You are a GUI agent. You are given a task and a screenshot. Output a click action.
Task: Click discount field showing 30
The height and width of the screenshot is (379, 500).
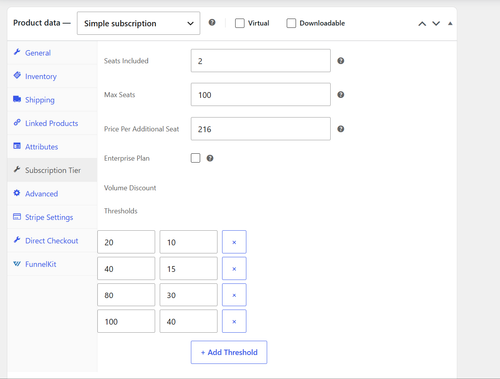point(188,295)
